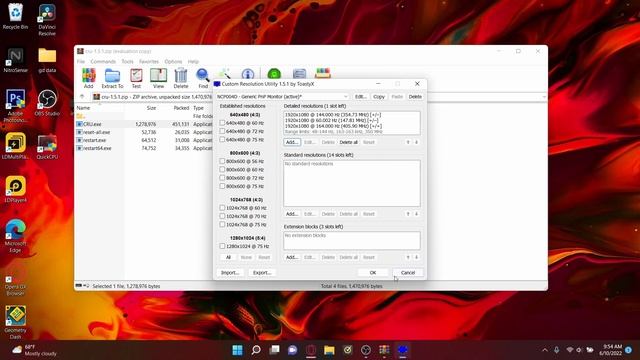Click the Delete trash icon in WinRAR
This screenshot has height=360, width=640.
[181, 78]
